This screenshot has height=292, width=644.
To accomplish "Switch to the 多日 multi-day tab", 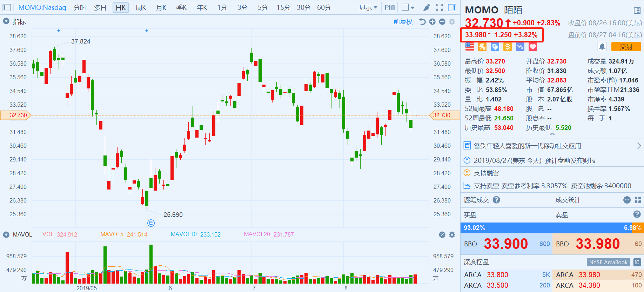I will point(100,7).
